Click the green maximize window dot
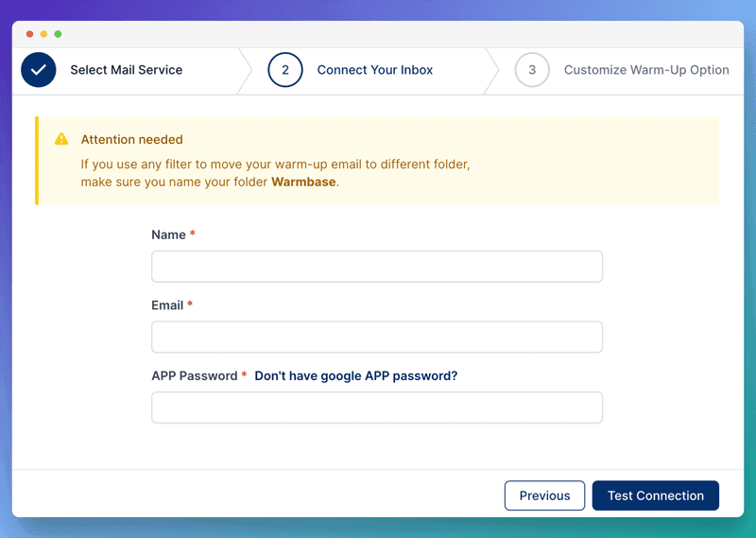Image resolution: width=756 pixels, height=538 pixels. pyautogui.click(x=58, y=34)
